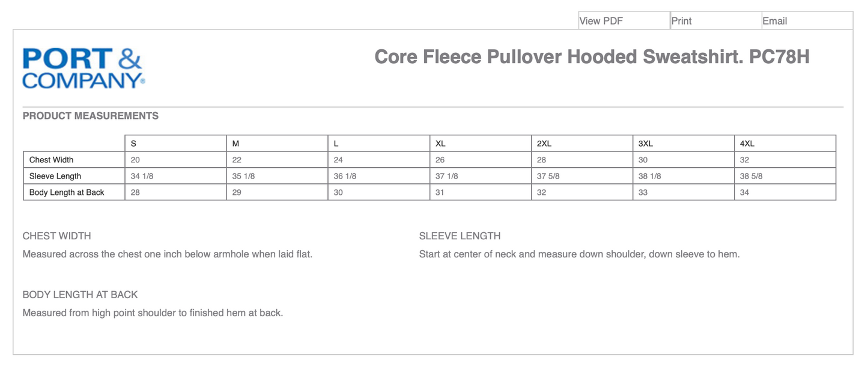Click the PRODUCT MEASUREMENTS heading
The height and width of the screenshot is (374, 868).
[x=90, y=115]
